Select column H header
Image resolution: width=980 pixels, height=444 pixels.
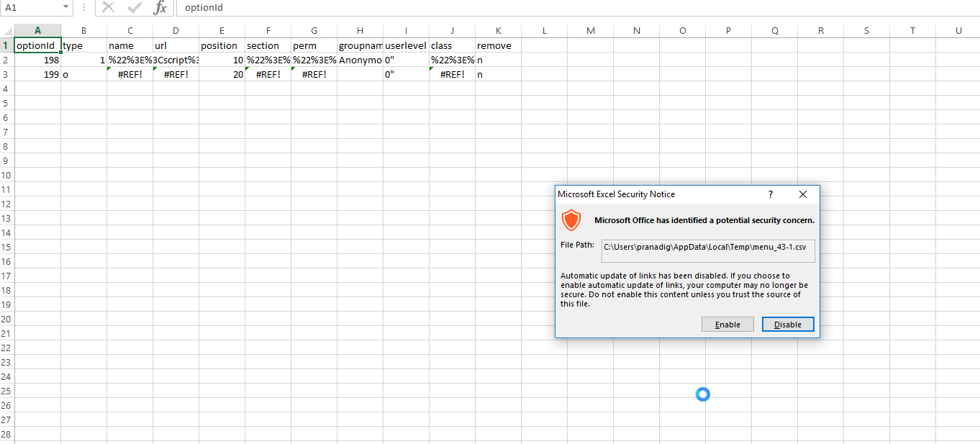(360, 31)
